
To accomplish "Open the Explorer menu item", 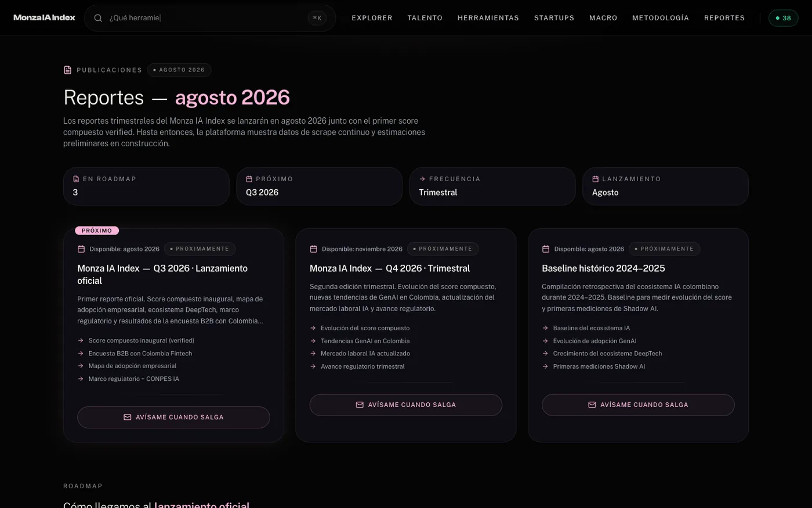I will click(372, 18).
